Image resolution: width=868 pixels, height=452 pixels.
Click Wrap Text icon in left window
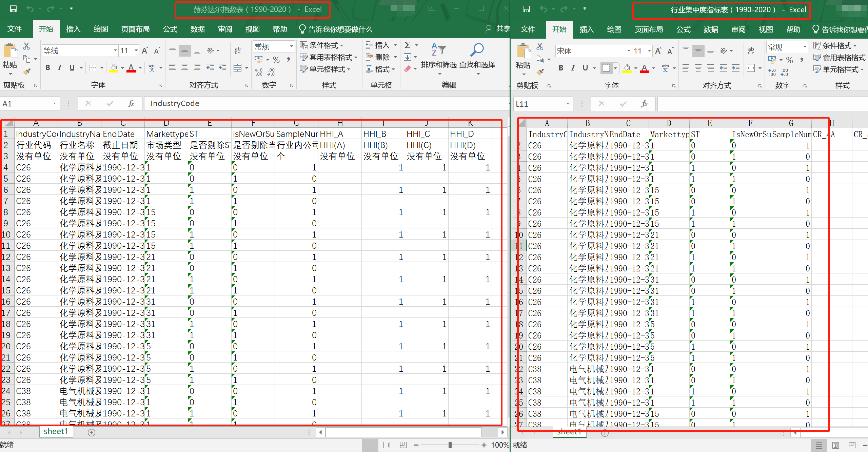click(x=238, y=50)
